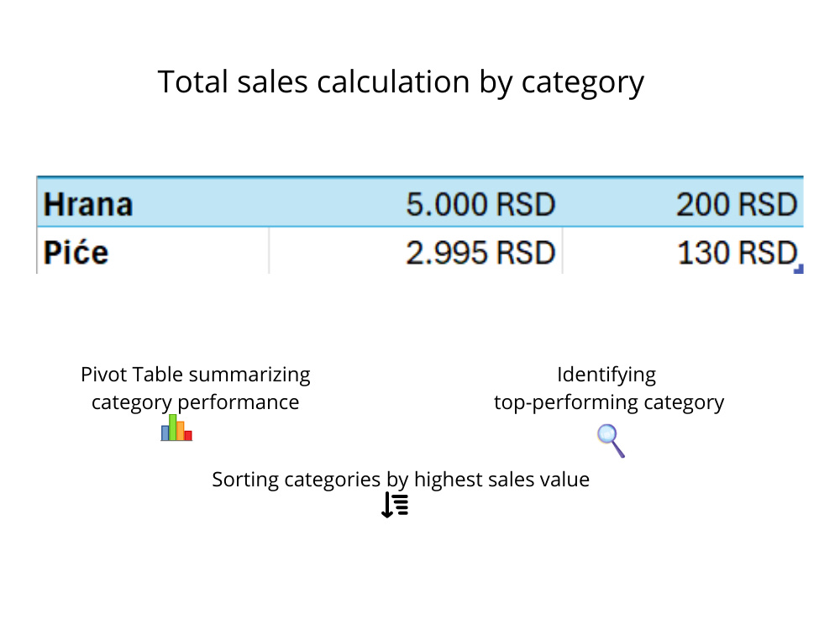Viewport: 840px width, 630px height.
Task: Click the word category in the title
Action: (x=583, y=83)
